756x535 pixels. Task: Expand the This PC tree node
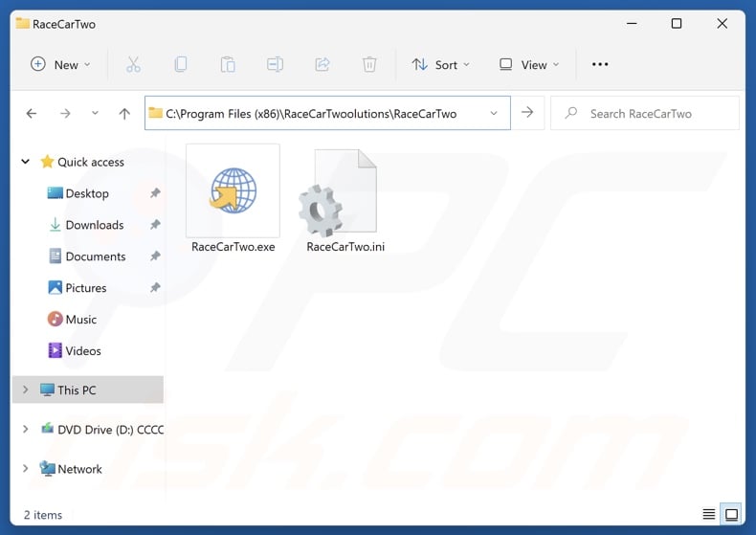click(x=26, y=390)
